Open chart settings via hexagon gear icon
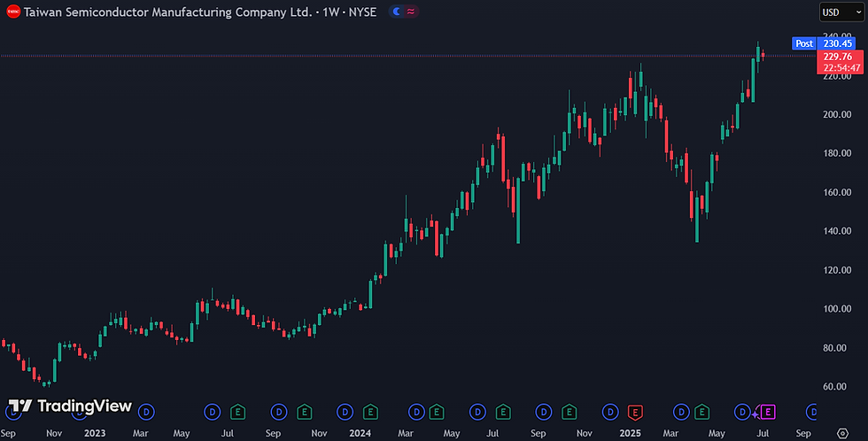 (842, 433)
